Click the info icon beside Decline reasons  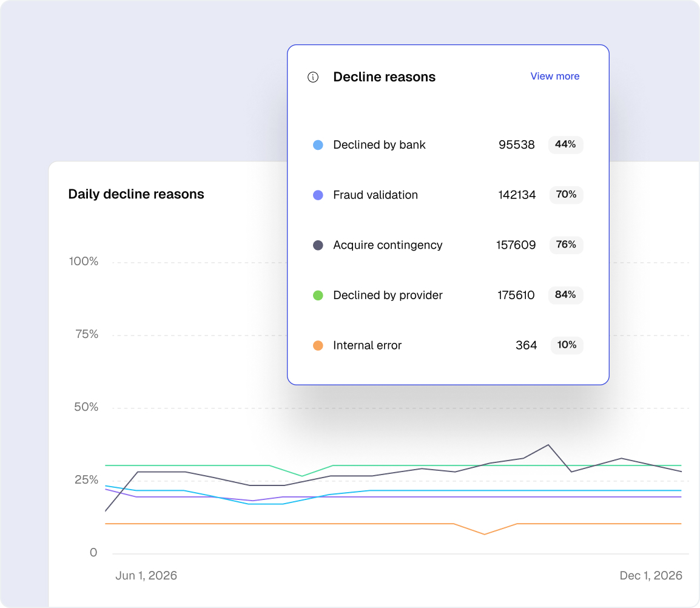click(313, 77)
